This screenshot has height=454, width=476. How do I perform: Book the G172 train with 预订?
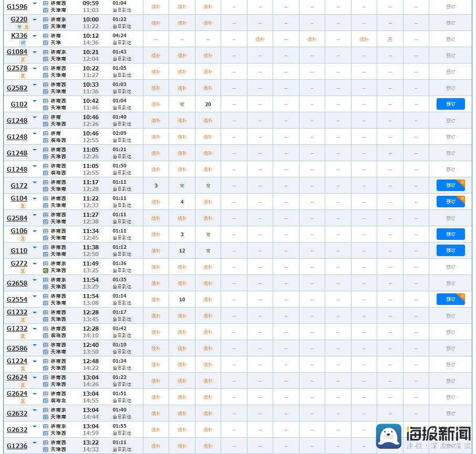click(x=450, y=185)
